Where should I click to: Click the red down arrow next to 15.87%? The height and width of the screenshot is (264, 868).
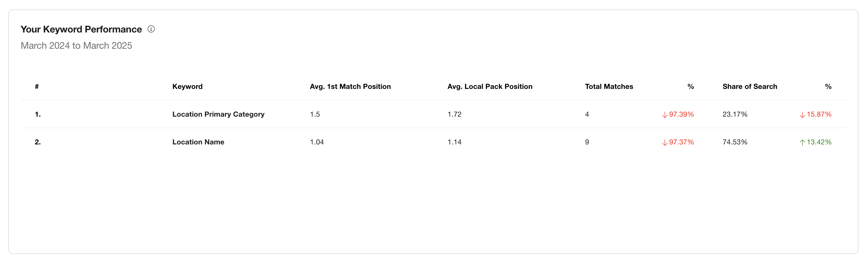pos(802,115)
